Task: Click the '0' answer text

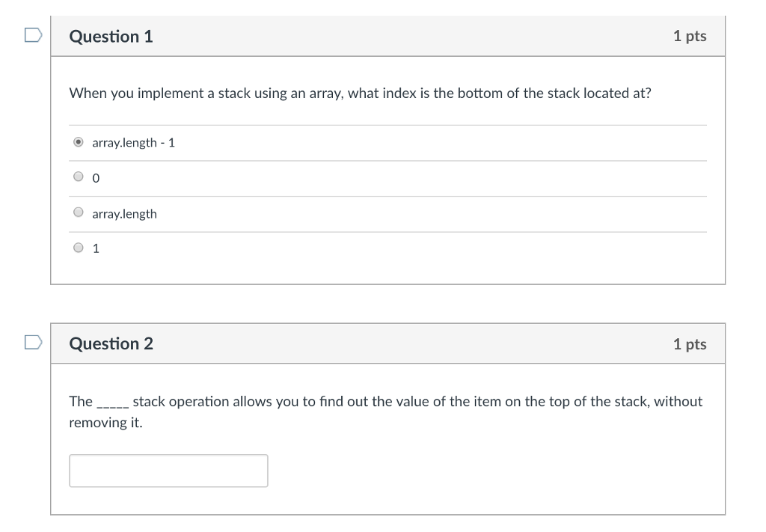Action: (x=94, y=178)
